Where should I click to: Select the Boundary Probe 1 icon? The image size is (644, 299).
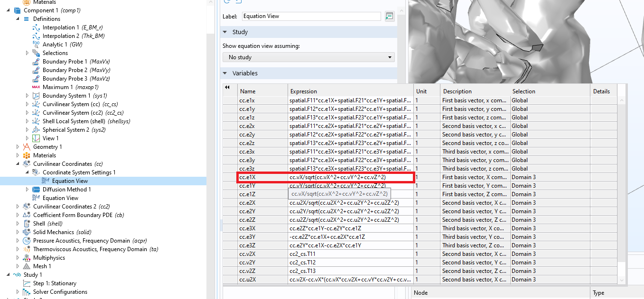coord(36,62)
